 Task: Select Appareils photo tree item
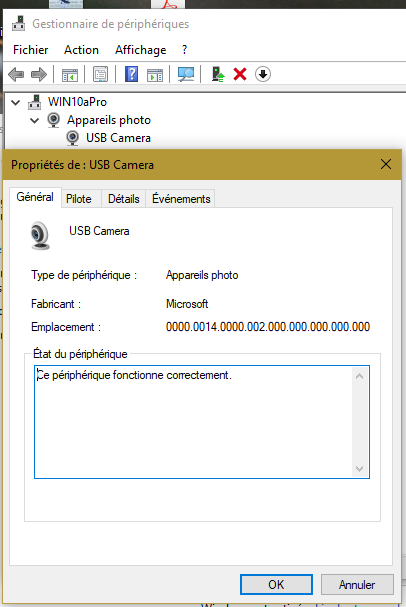[109, 120]
